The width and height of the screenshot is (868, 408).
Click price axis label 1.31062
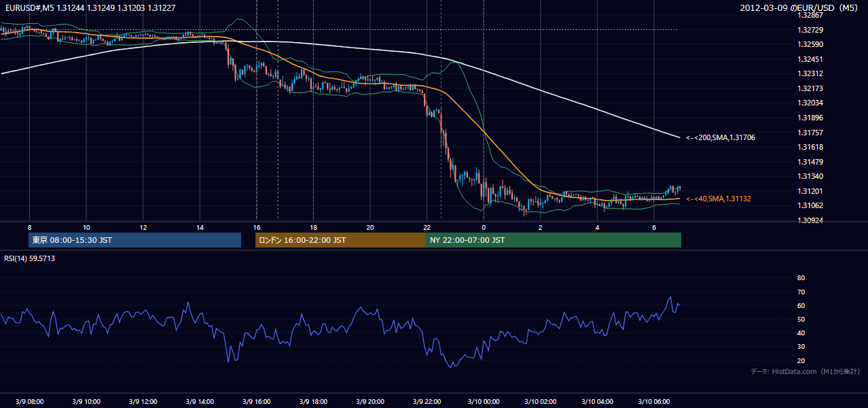810,205
